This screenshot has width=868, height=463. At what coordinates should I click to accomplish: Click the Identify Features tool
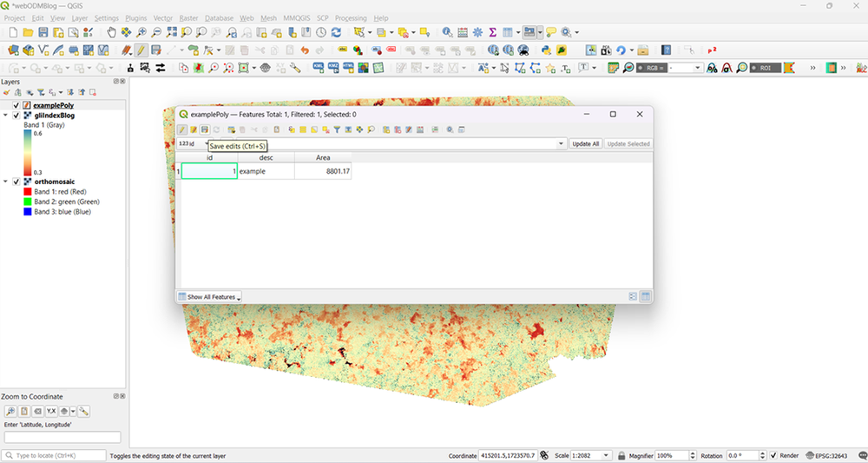point(447,32)
